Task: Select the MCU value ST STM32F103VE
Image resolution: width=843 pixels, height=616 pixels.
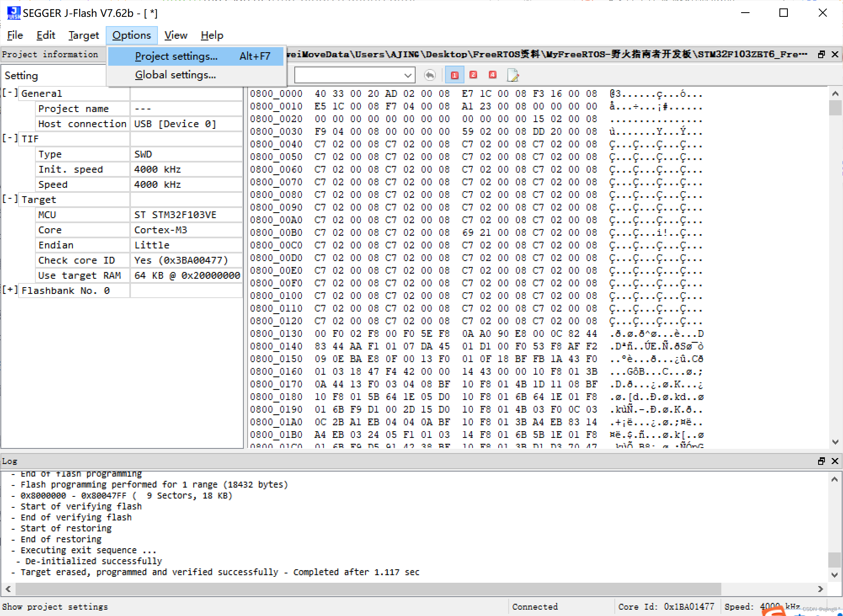Action: click(x=175, y=215)
